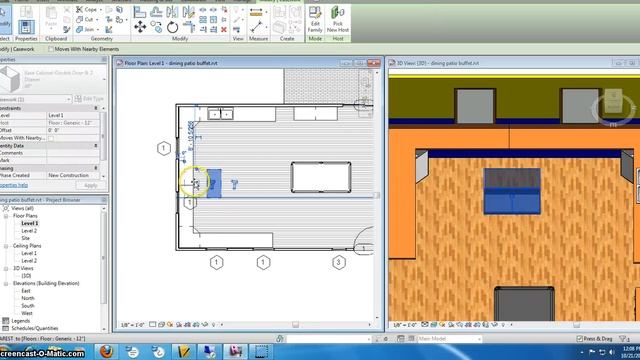
Task: Open the Properties palette button in ribbon
Action: (x=26, y=27)
